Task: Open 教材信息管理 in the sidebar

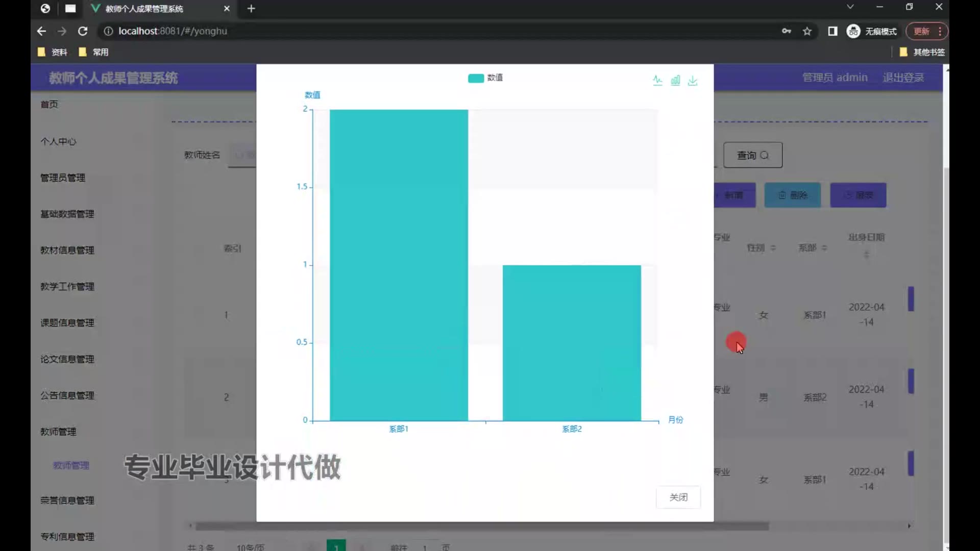Action: point(67,250)
